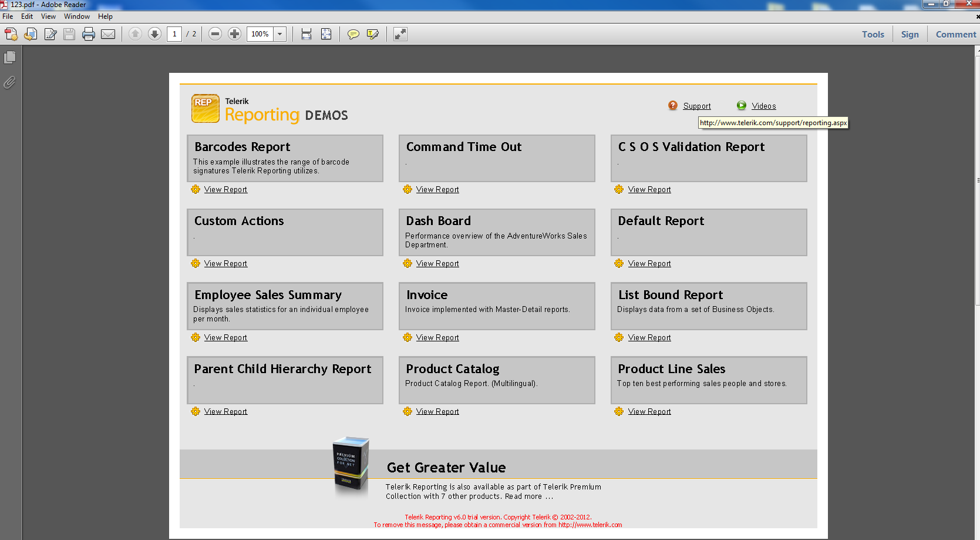Screen dimensions: 980x540
Task: Click the fit-width scrolling mode icon
Action: (x=307, y=34)
